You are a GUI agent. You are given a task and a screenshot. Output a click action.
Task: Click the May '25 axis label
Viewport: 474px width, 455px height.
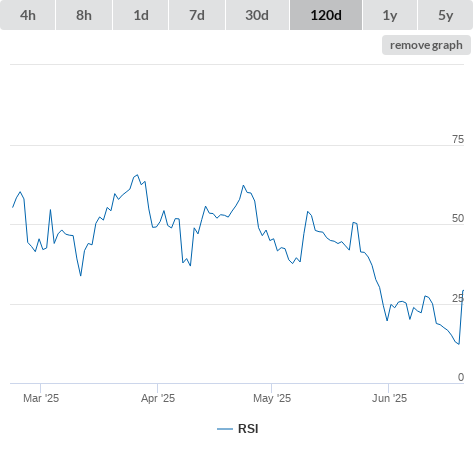pyautogui.click(x=272, y=398)
